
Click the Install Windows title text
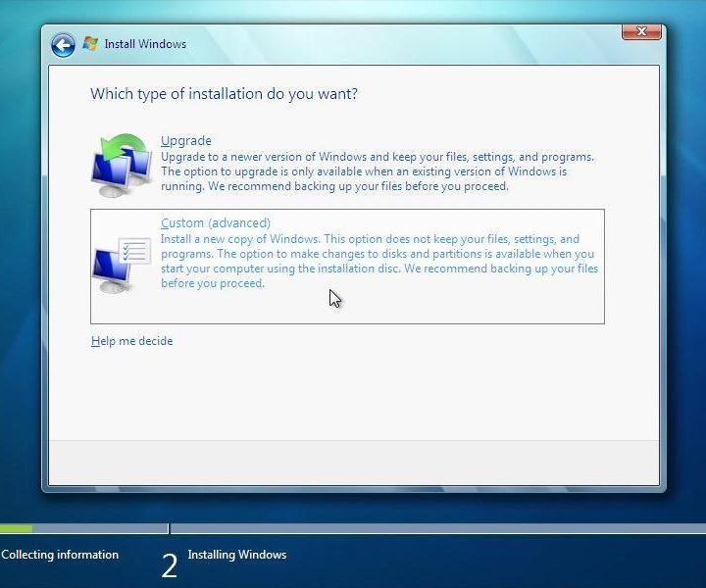pos(145,44)
